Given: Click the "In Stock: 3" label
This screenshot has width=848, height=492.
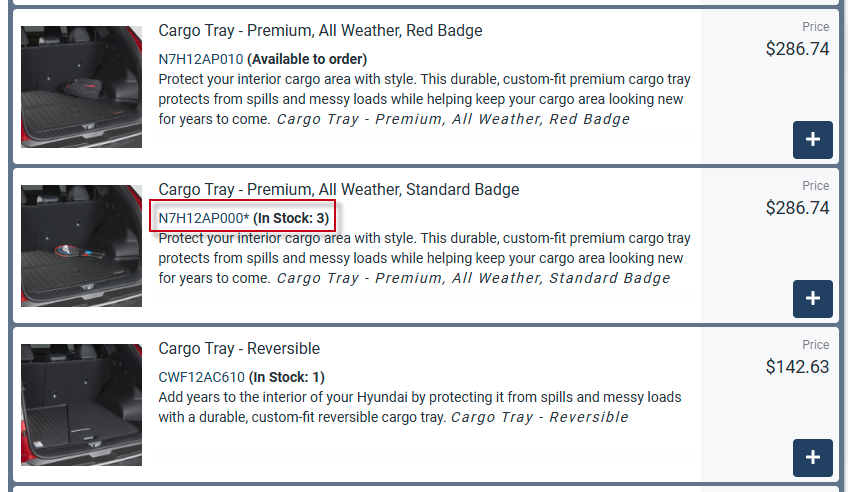Looking at the screenshot, I should (291, 218).
